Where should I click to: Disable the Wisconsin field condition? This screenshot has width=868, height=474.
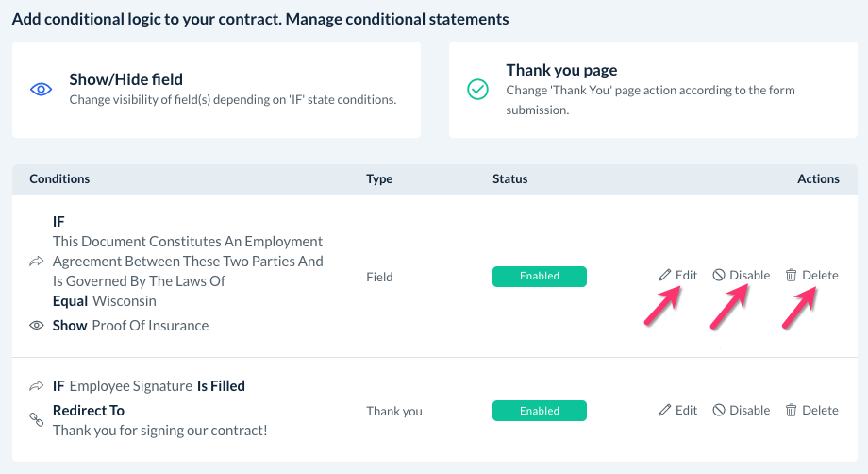pos(742,276)
